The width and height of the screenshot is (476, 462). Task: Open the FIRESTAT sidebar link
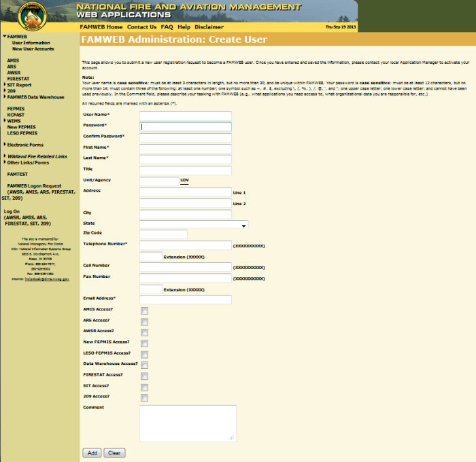(18, 79)
